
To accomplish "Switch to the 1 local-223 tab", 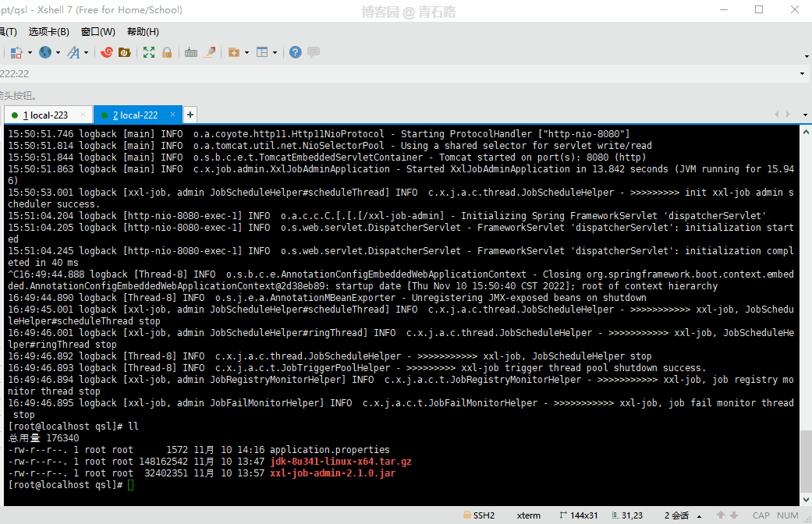I will [x=45, y=115].
